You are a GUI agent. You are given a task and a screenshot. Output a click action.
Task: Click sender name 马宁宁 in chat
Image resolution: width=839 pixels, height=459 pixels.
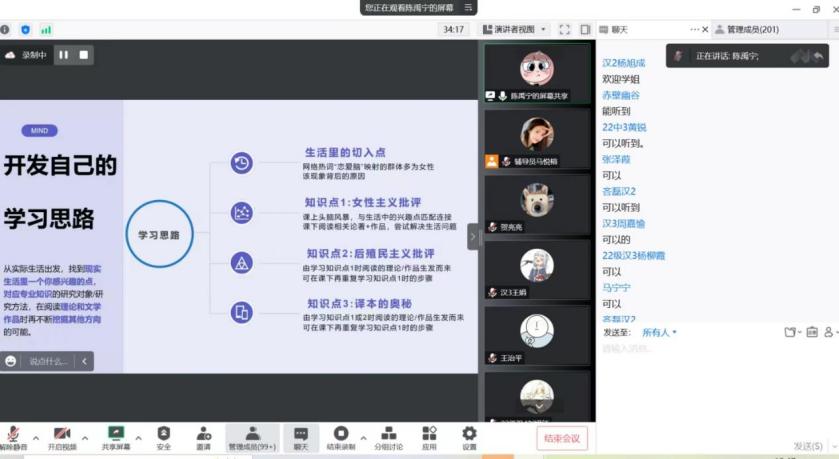pyautogui.click(x=616, y=288)
